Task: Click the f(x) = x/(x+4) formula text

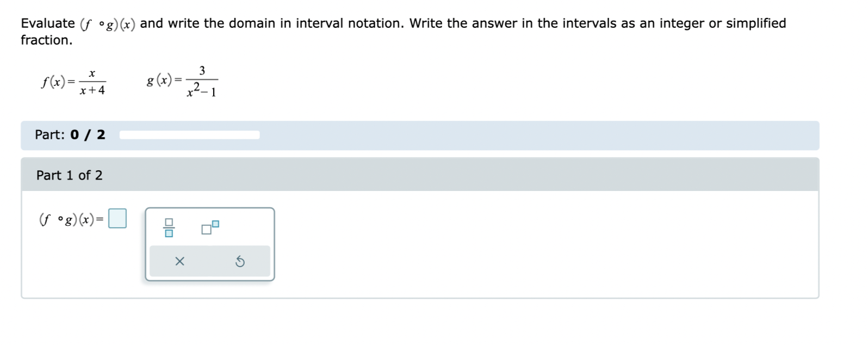Action: (73, 82)
